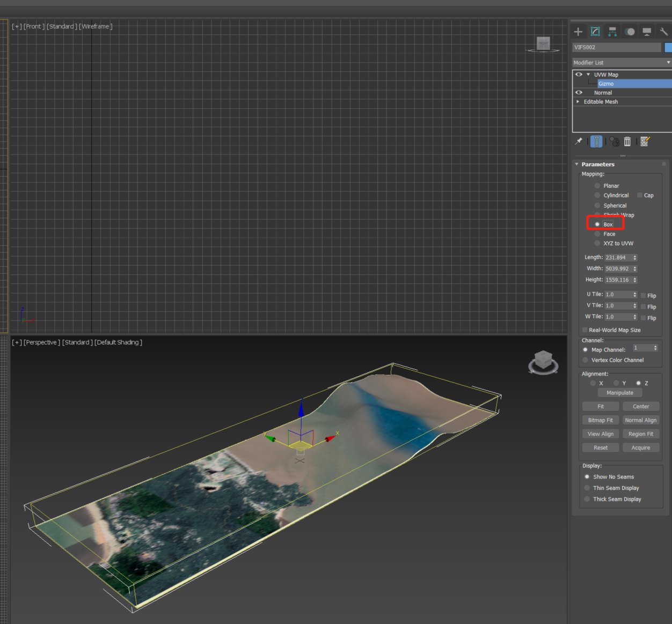The height and width of the screenshot is (624, 672).
Task: Check the Flip box next to U Tile
Action: pyautogui.click(x=642, y=295)
